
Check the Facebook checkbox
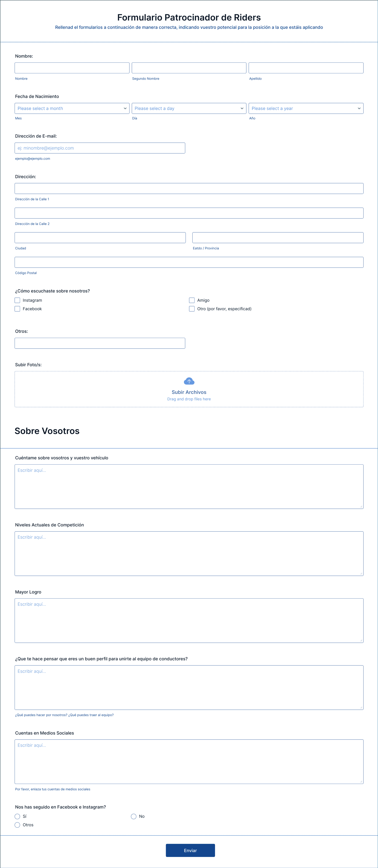pyautogui.click(x=17, y=309)
